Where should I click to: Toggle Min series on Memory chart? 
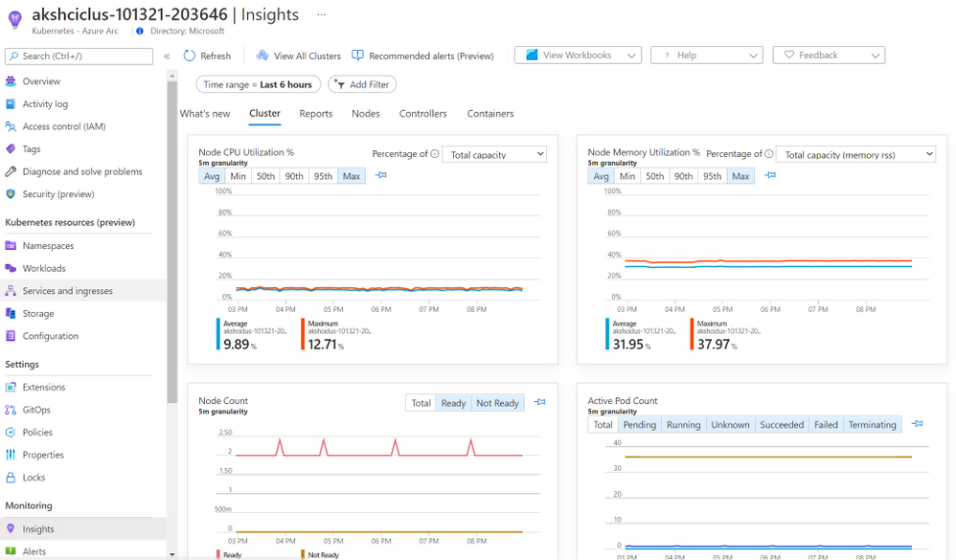coord(627,176)
